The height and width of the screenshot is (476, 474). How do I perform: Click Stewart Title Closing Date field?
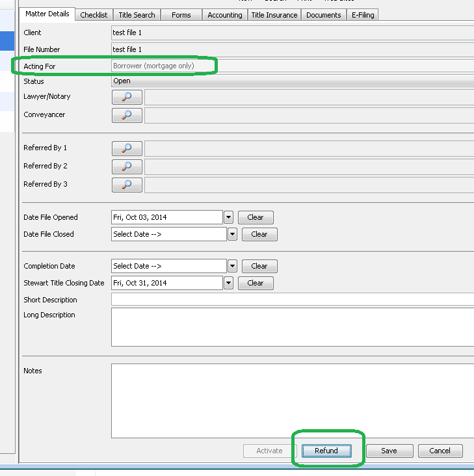point(167,284)
